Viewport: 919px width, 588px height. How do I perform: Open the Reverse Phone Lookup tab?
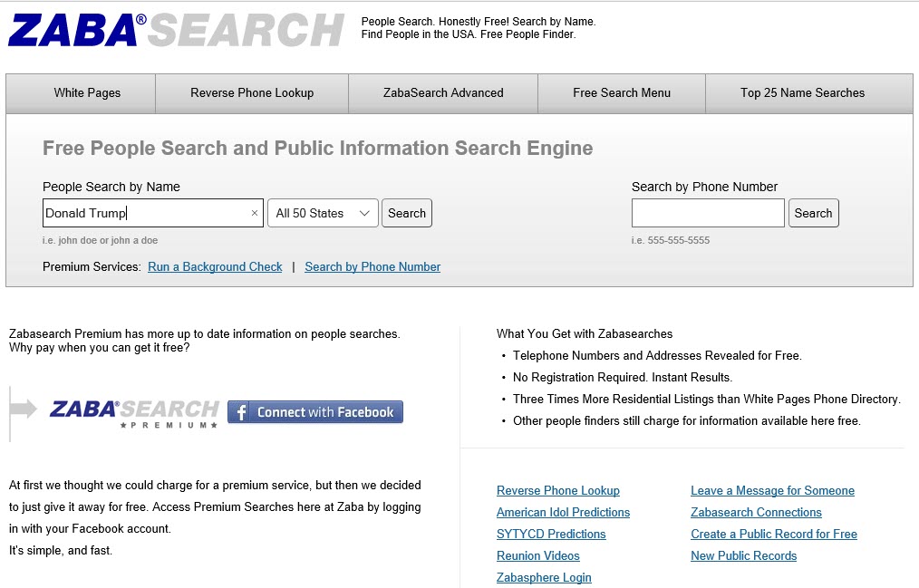pos(251,92)
